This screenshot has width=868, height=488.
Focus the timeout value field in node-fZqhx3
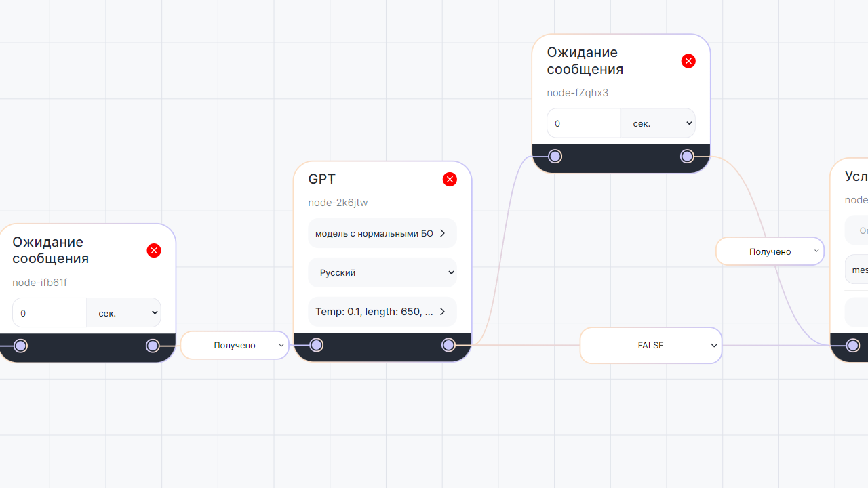(x=584, y=123)
